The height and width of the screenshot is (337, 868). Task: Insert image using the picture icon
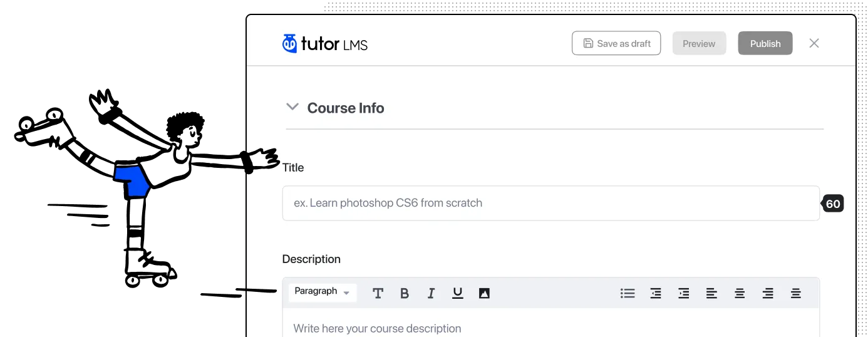pos(484,293)
